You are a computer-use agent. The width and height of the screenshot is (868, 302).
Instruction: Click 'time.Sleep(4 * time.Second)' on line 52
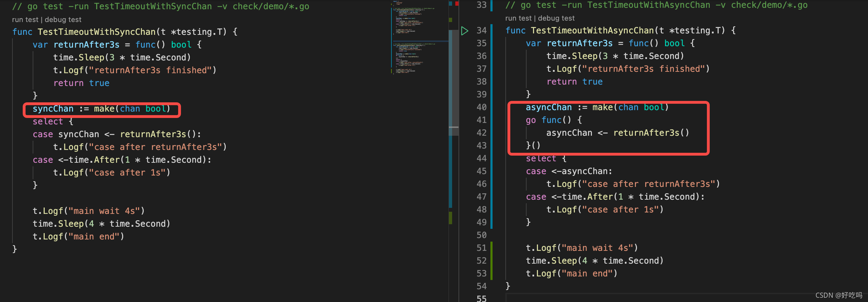tap(595, 261)
